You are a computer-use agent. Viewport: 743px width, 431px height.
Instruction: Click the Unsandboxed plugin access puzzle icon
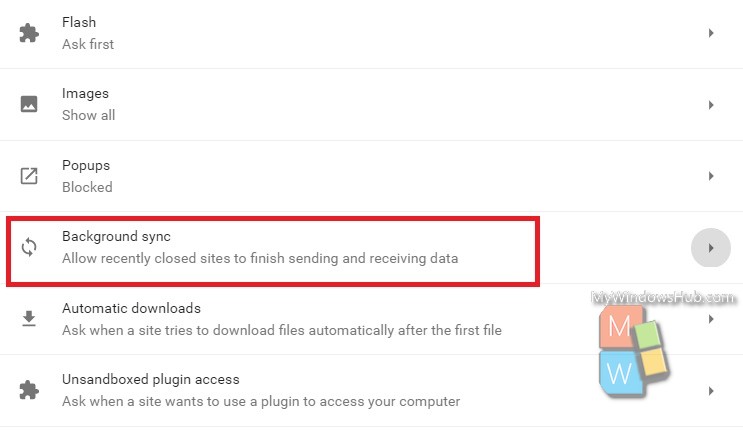[29, 390]
